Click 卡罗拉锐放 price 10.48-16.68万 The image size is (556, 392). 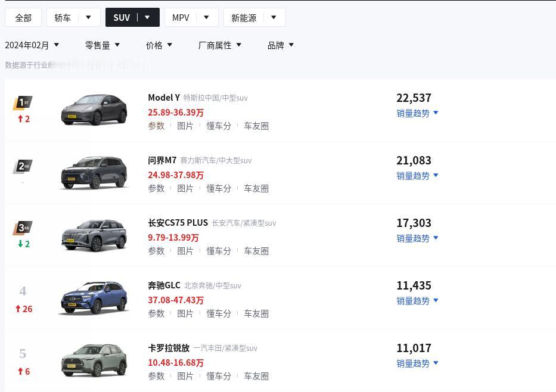tap(176, 363)
